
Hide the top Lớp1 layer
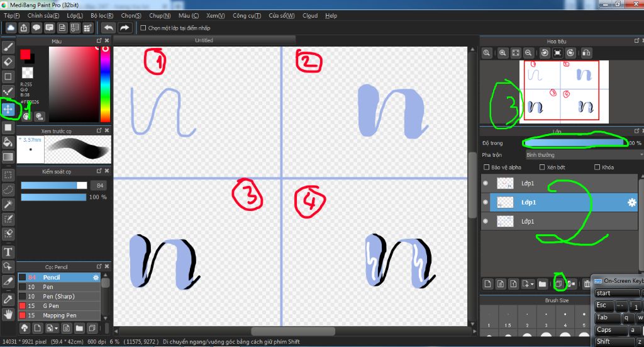point(486,183)
